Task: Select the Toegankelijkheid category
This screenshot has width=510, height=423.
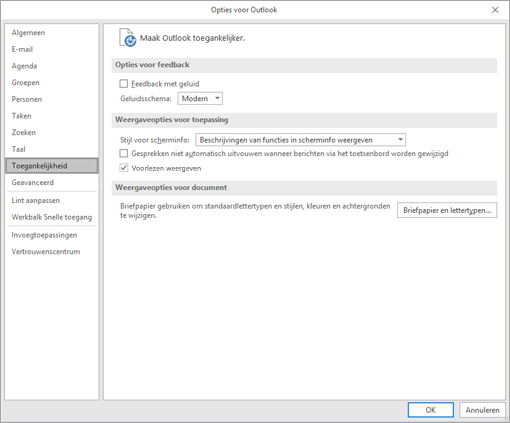Action: (52, 166)
